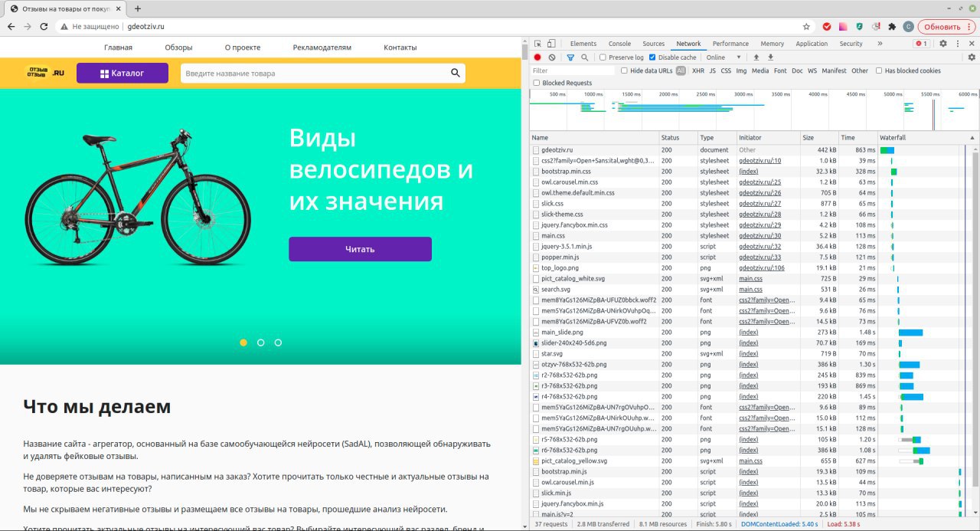This screenshot has height=531, width=980.
Task: Submit search with site magnifier icon
Action: click(x=456, y=73)
